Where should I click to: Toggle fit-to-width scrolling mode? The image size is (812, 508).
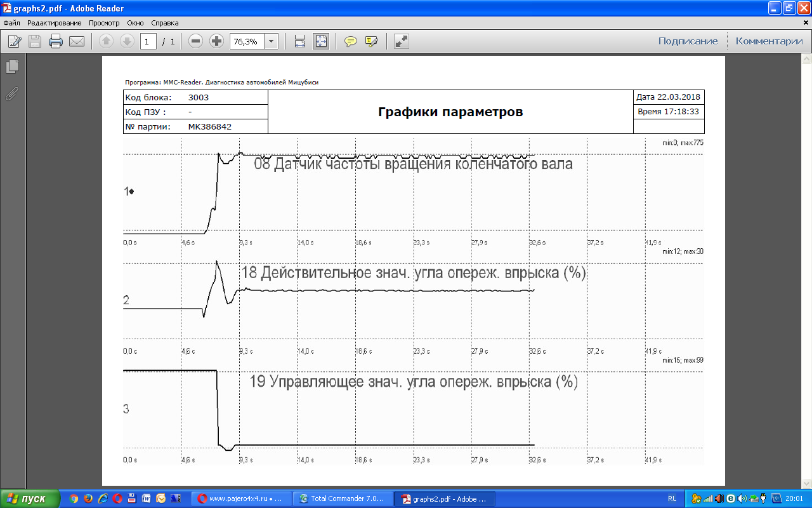click(x=300, y=41)
